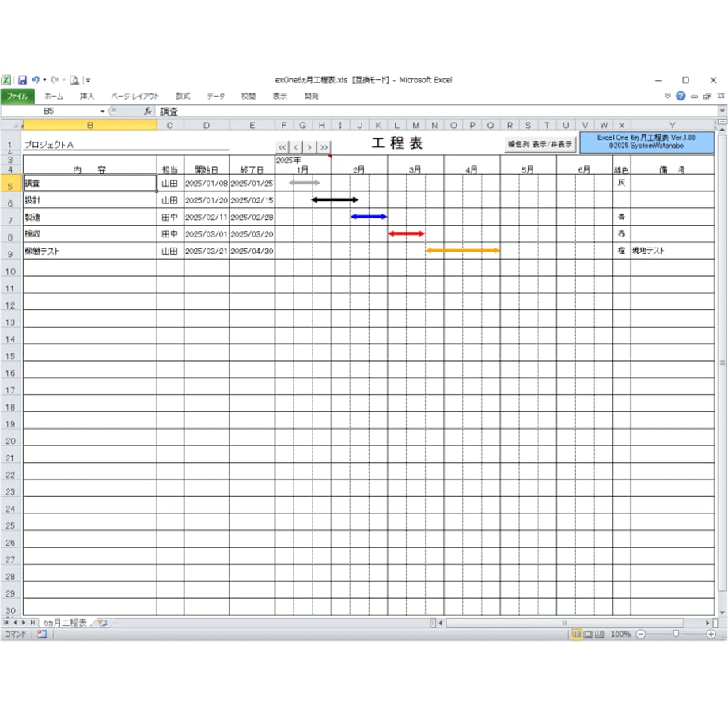Select column B header
The height and width of the screenshot is (728, 728).
[90, 125]
